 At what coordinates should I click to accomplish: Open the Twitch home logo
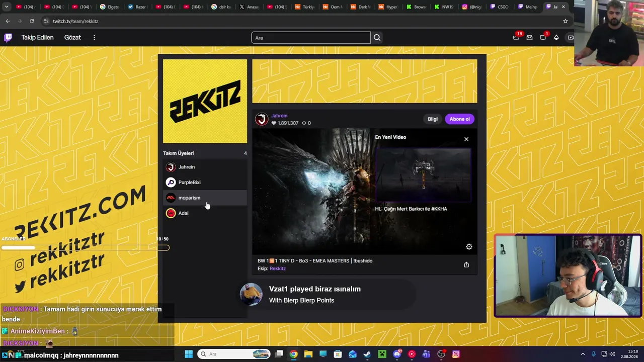8,37
